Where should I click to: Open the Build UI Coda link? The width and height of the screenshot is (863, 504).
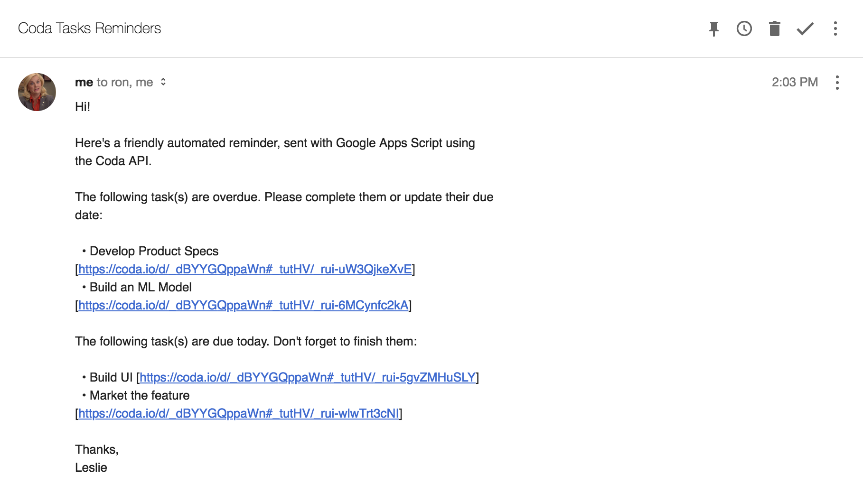[x=308, y=378]
